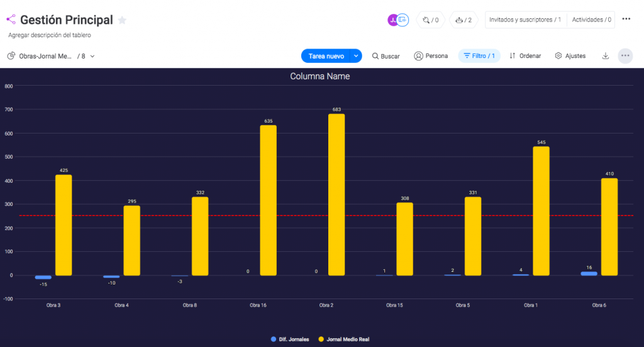Click the yellow Obra 2 bar

tap(336, 195)
